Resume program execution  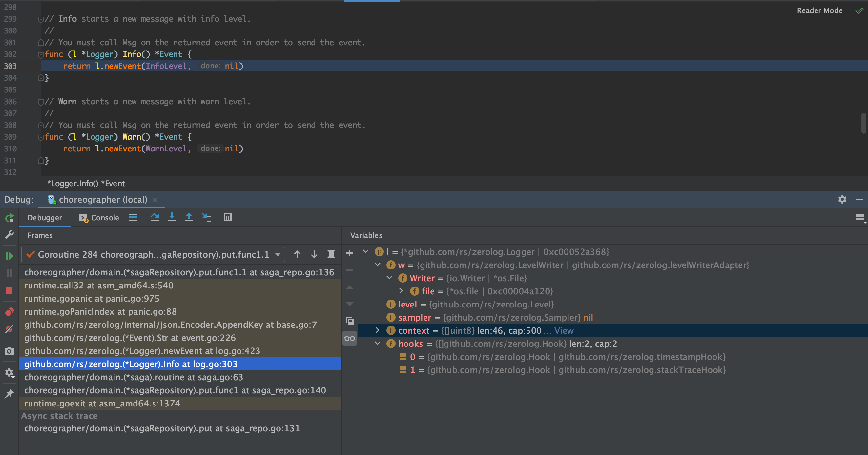9,256
